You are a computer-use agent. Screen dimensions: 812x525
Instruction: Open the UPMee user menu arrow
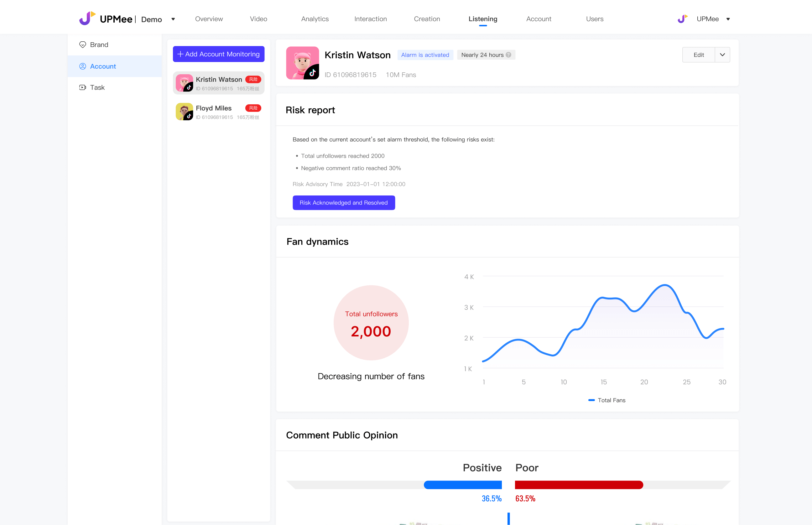tap(728, 19)
